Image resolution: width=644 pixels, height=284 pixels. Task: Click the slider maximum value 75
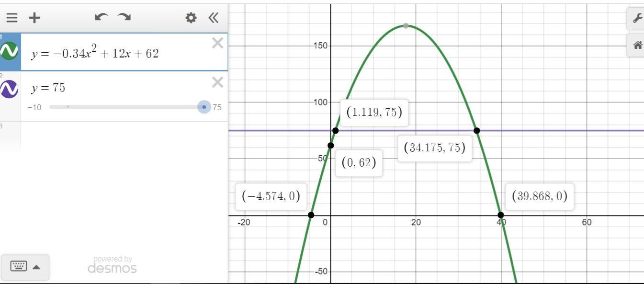click(x=217, y=107)
